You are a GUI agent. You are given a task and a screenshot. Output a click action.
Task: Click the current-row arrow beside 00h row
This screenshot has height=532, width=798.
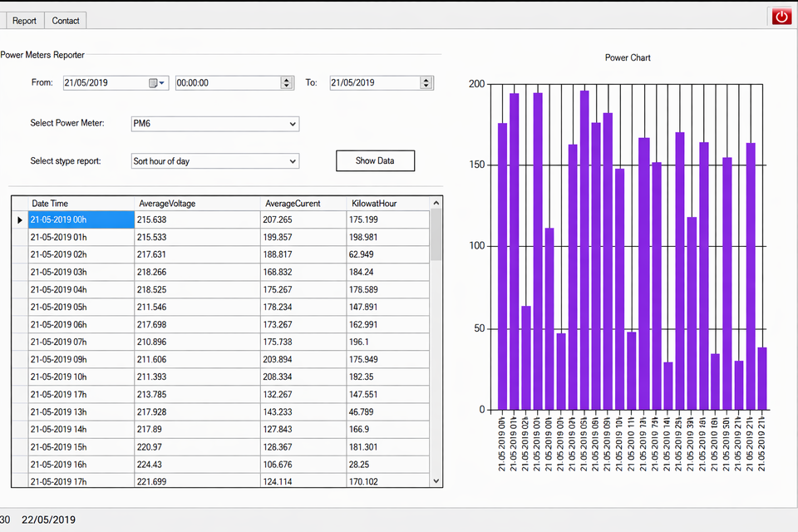(20, 219)
